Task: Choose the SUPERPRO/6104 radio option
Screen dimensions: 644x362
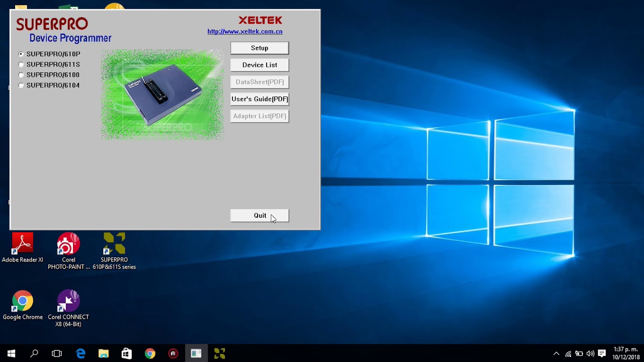Action: (21, 85)
